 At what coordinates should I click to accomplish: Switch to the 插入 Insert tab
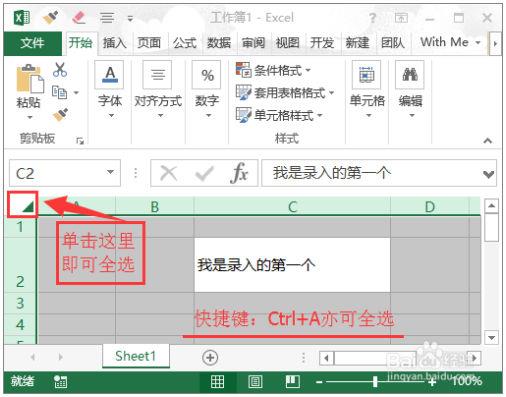point(115,43)
